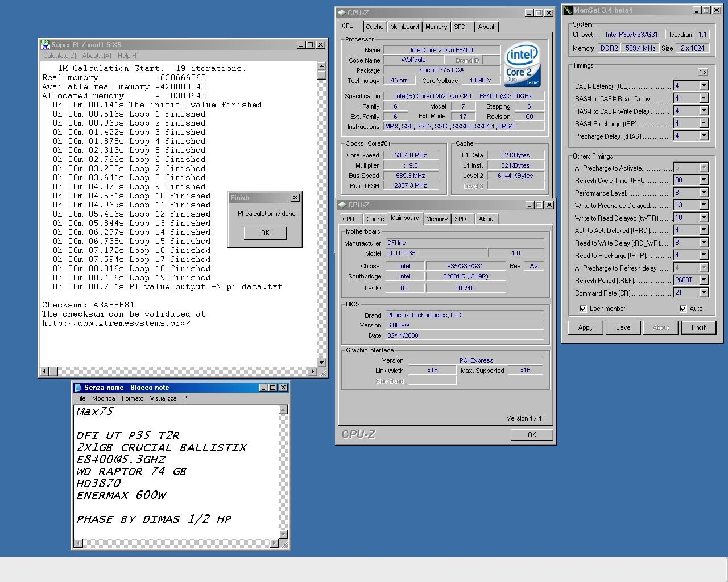
Task: Click Checksum: A3AB8B81 text line
Action: (88, 305)
